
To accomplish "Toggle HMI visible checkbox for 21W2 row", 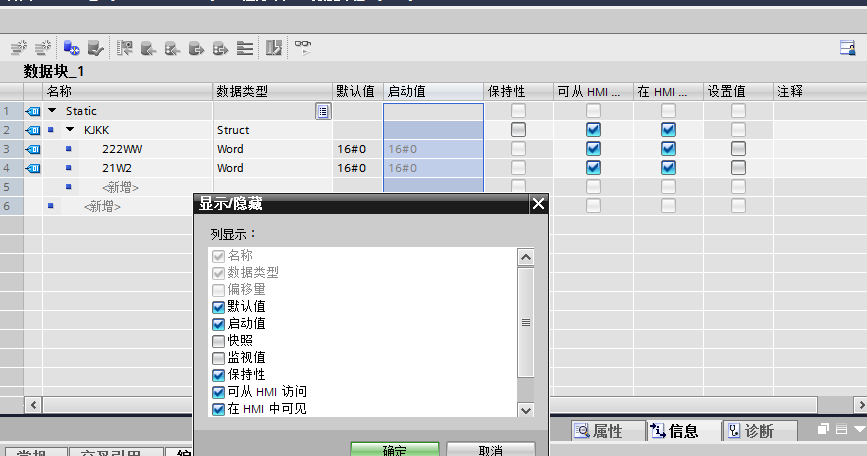I will click(668, 167).
